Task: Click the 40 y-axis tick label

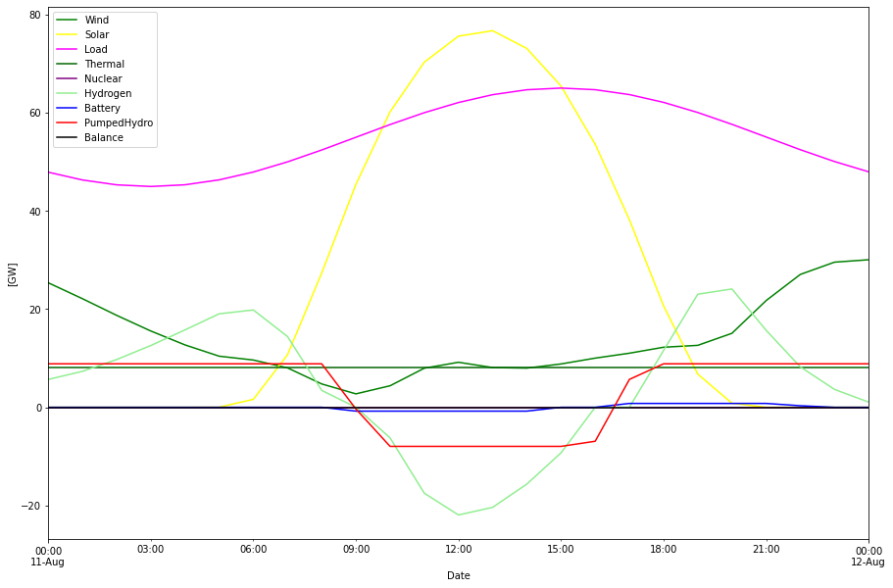Action: [x=35, y=211]
